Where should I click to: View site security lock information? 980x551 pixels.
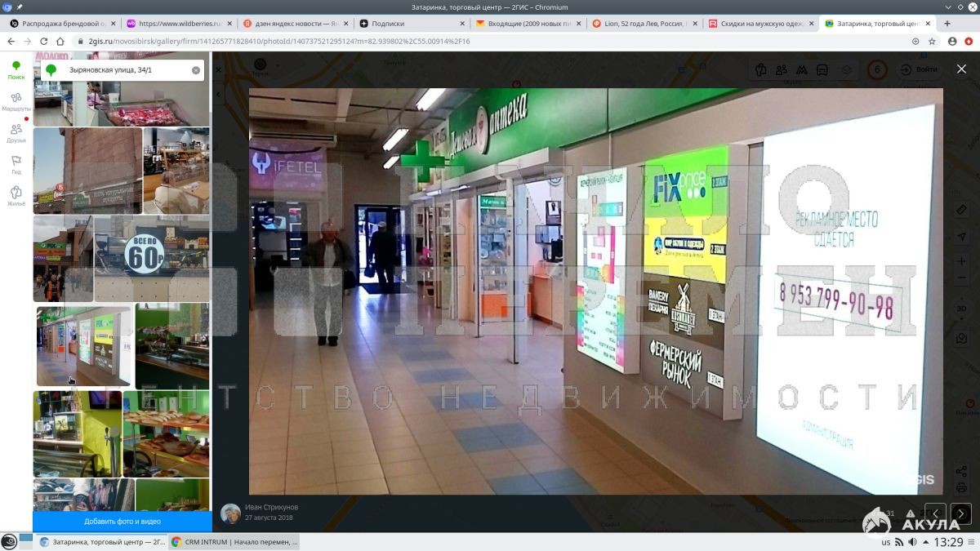click(x=80, y=41)
